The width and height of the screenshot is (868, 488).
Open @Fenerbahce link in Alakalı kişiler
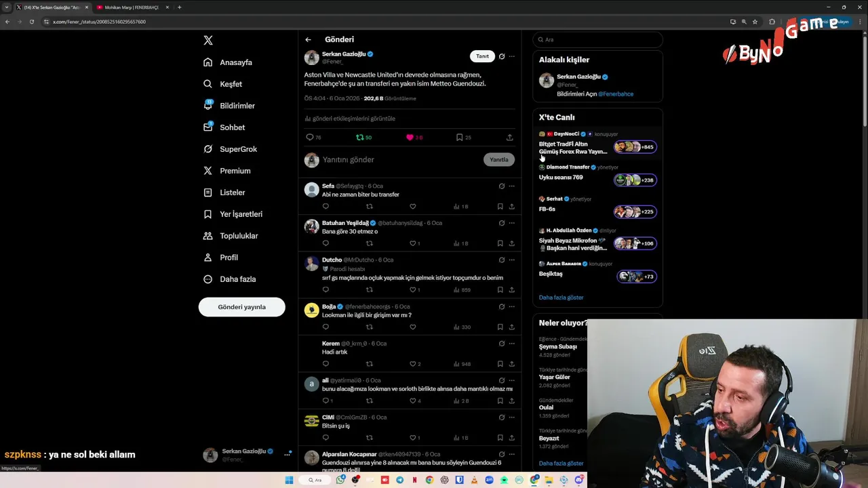point(616,94)
